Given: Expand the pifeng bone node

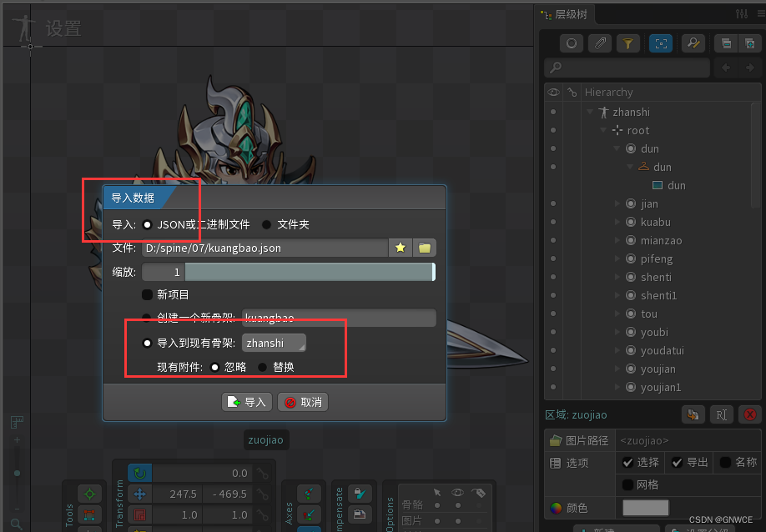Looking at the screenshot, I should pos(617,258).
